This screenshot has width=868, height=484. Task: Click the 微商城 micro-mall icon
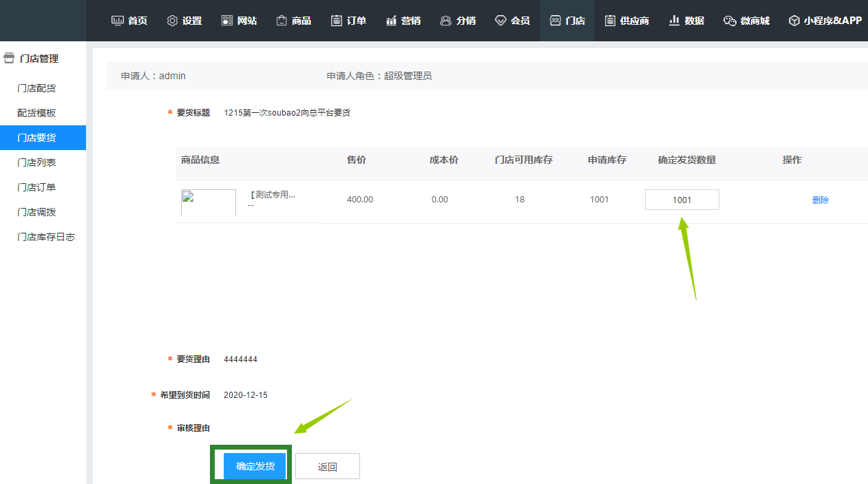point(728,20)
